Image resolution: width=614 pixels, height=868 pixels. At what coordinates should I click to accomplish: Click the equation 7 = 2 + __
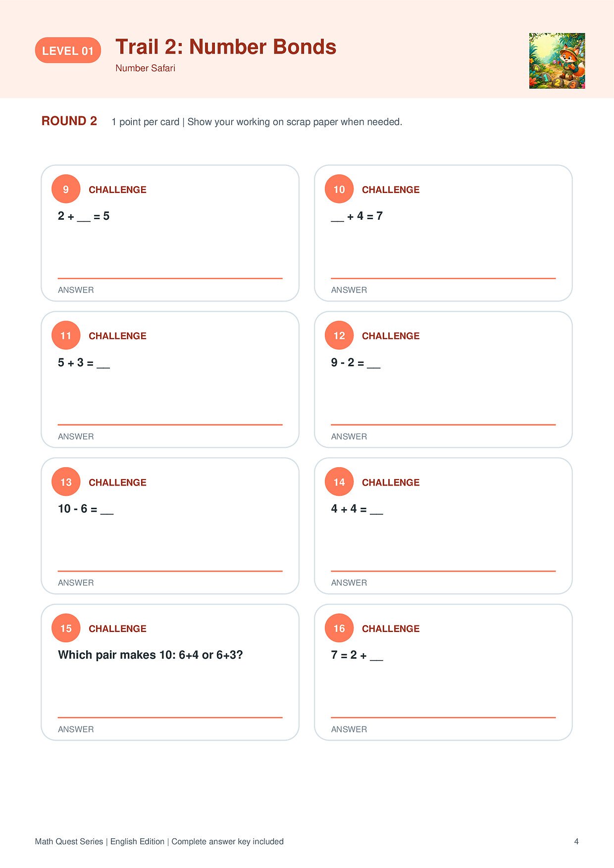[x=357, y=655]
